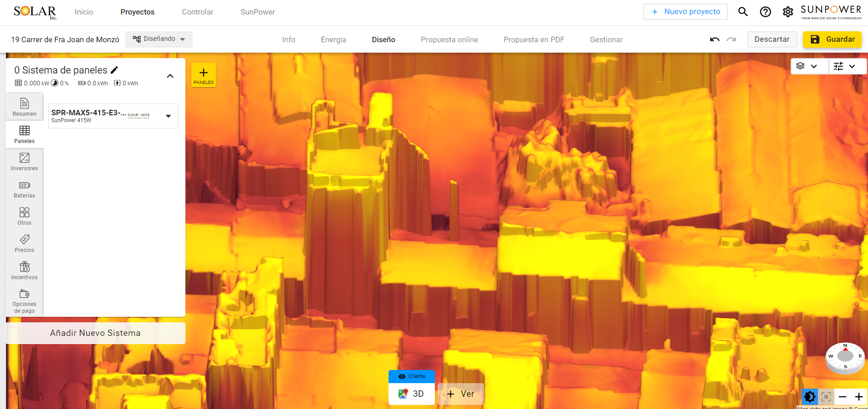Open the Proyectos menu
This screenshot has width=868, height=409.
point(137,12)
